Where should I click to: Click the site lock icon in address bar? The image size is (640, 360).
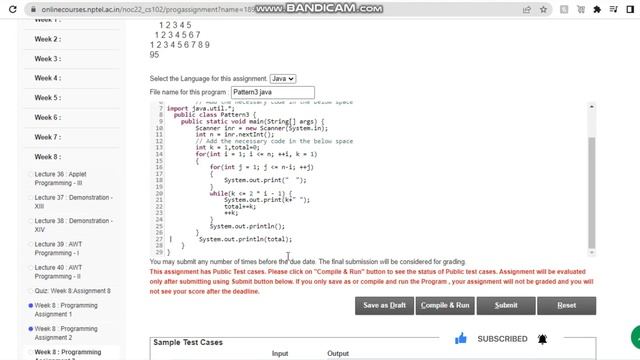[33, 9]
